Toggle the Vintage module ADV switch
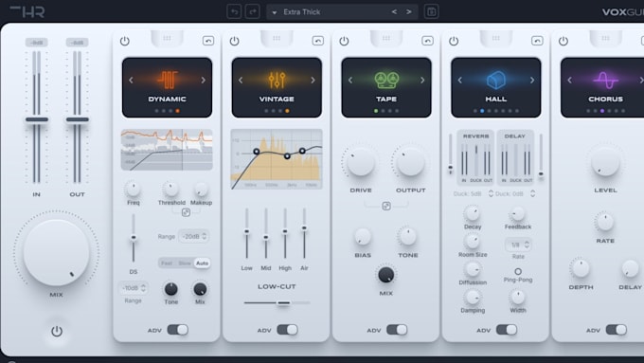644x363 pixels. click(288, 330)
